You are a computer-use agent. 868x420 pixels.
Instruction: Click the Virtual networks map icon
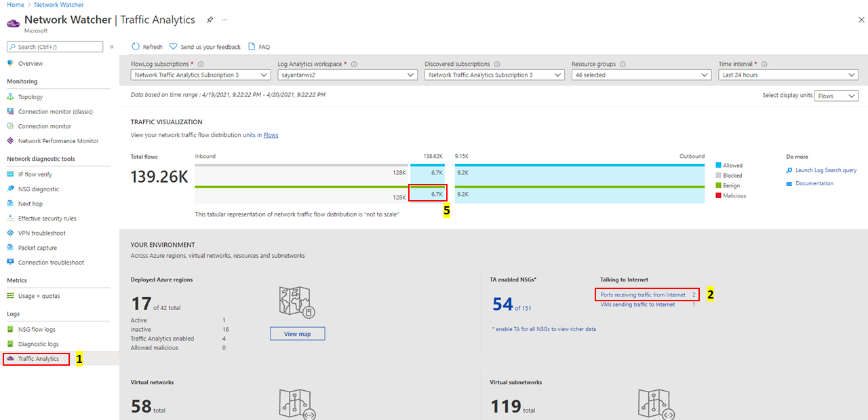(x=297, y=404)
